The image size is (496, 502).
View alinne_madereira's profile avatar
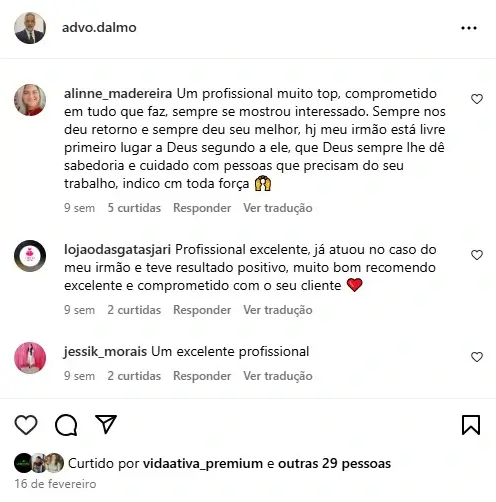(30, 100)
